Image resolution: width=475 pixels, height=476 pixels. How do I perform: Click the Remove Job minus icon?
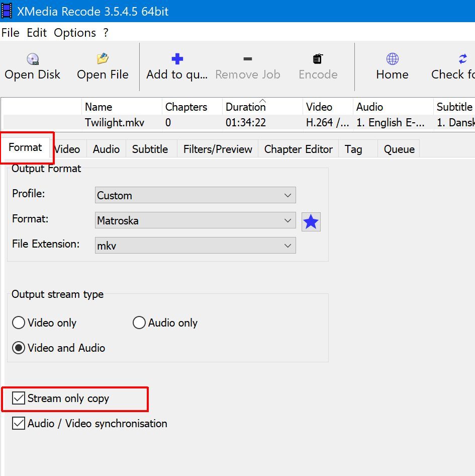pyautogui.click(x=247, y=59)
